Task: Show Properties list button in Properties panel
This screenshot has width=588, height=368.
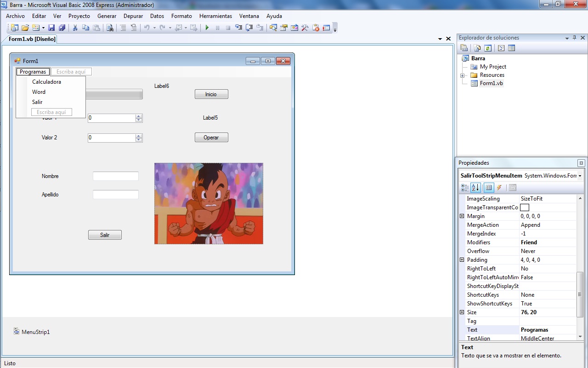Action: point(489,188)
